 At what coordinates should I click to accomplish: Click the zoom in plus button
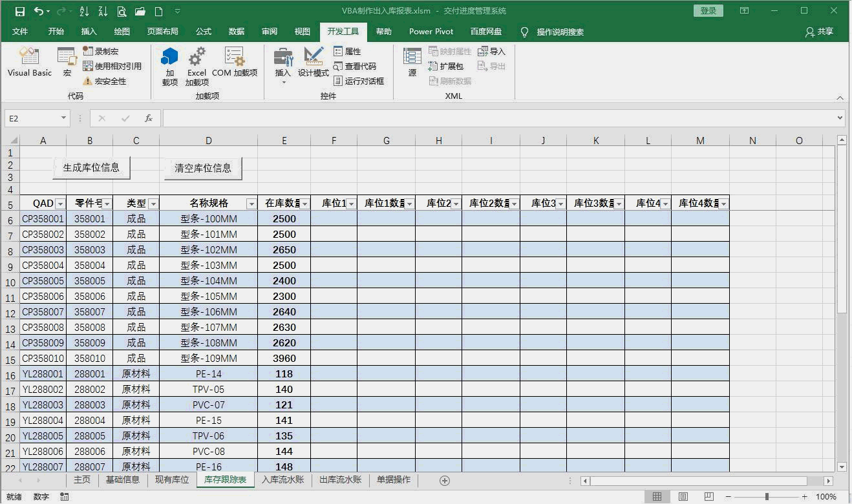pos(805,497)
